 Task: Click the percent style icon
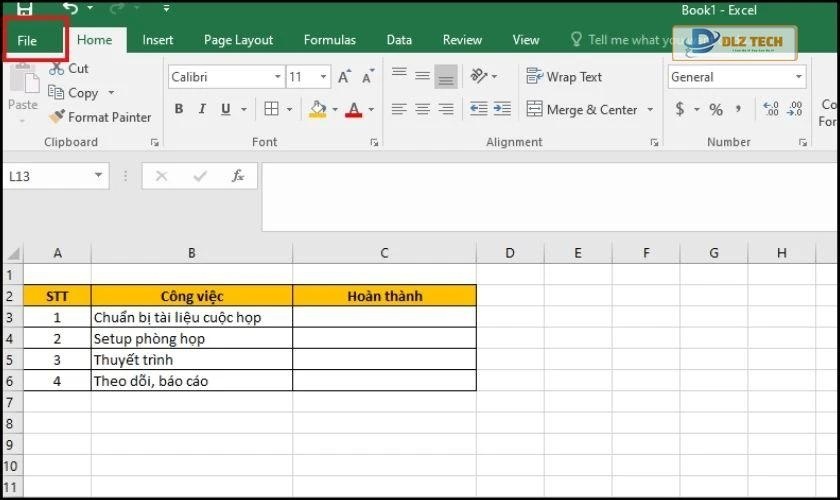point(716,109)
